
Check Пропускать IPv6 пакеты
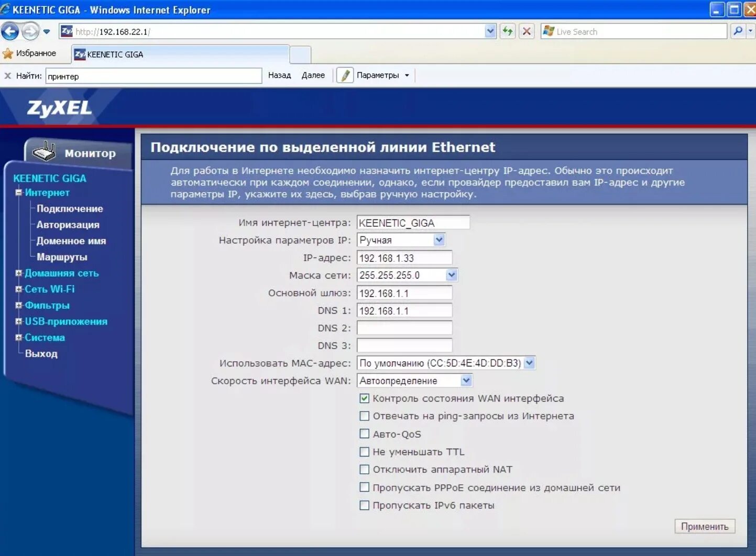pos(364,505)
